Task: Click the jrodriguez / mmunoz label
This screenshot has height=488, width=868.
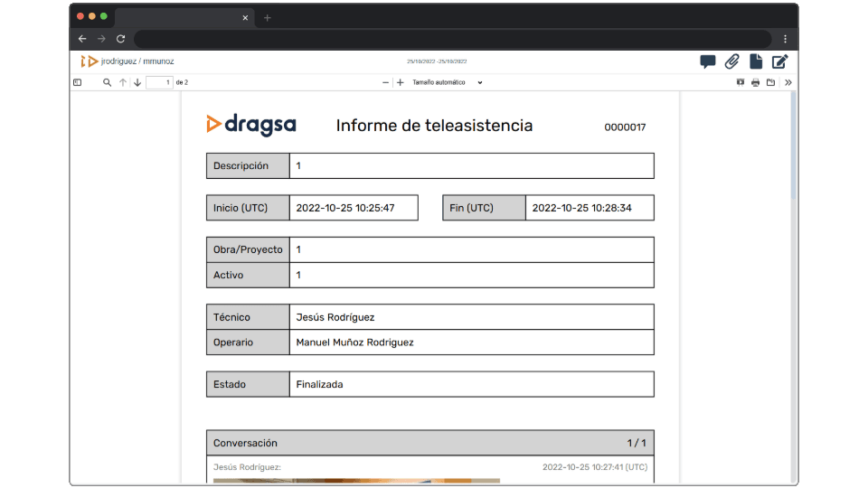Action: (x=137, y=61)
